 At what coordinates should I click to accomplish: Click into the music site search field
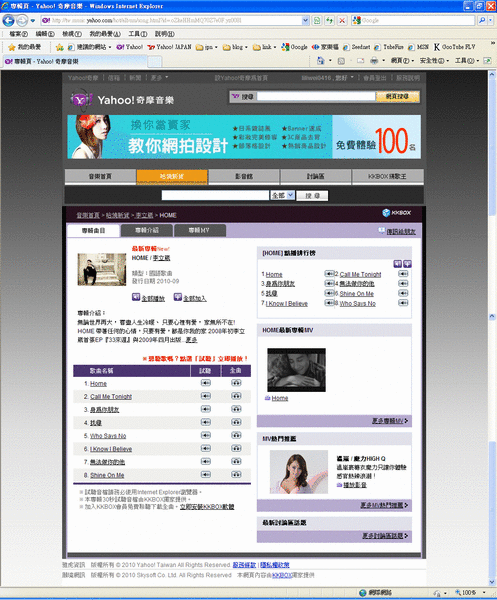[215, 196]
